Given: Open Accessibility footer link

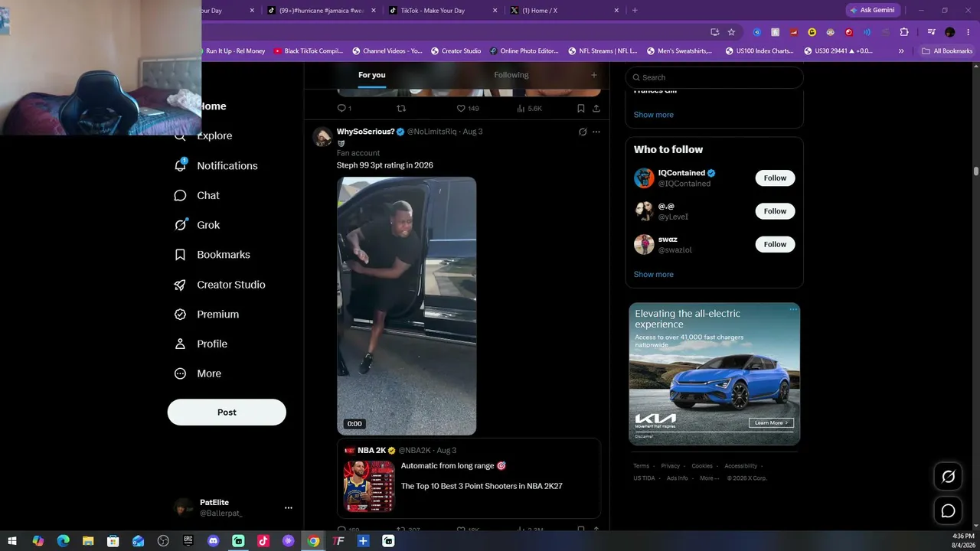Looking at the screenshot, I should pos(740,466).
